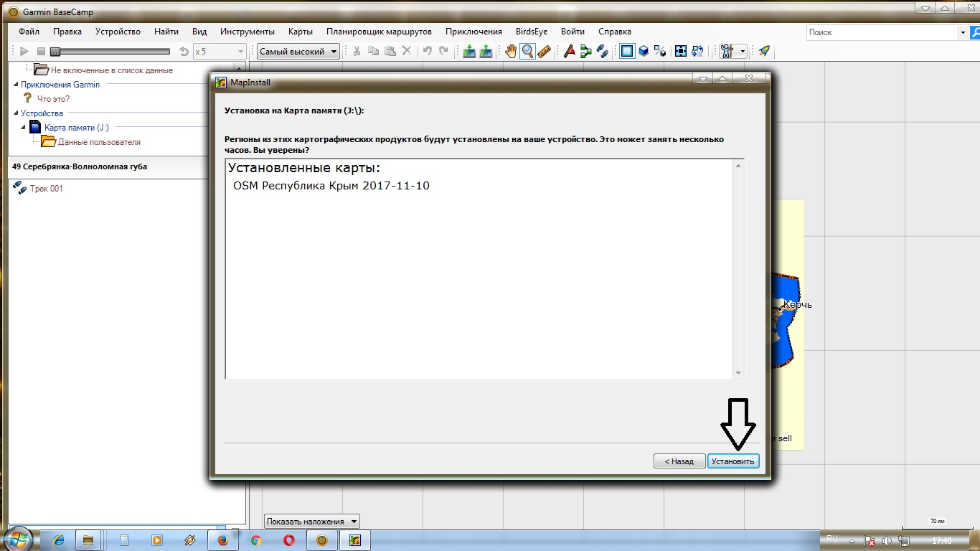This screenshot has width=980, height=551.
Task: Click the rocket Garmin Adventures icon
Action: (x=764, y=51)
